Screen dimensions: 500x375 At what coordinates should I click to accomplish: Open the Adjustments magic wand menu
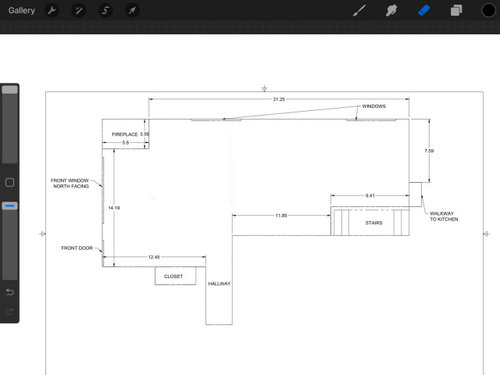pos(79,11)
